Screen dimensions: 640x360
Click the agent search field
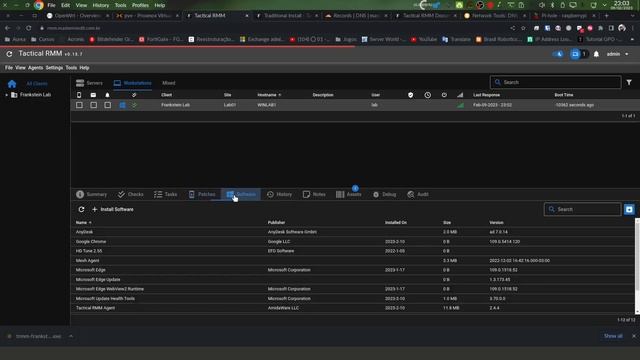tap(555, 82)
